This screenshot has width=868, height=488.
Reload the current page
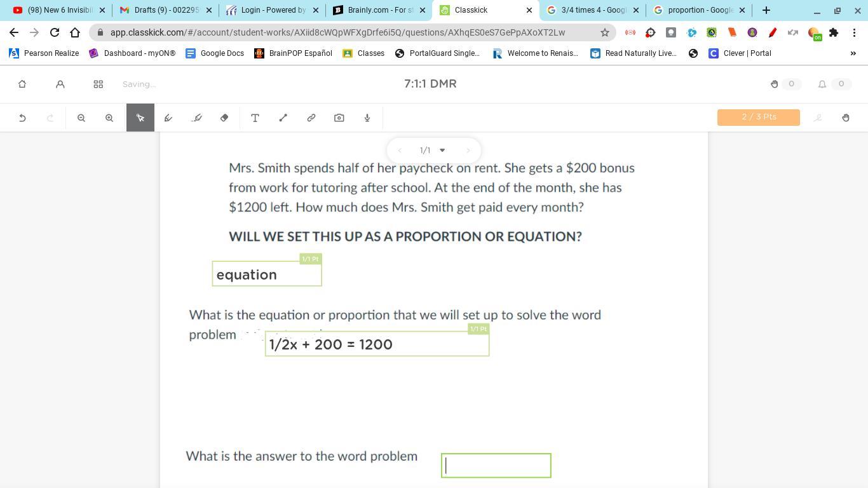click(x=55, y=32)
